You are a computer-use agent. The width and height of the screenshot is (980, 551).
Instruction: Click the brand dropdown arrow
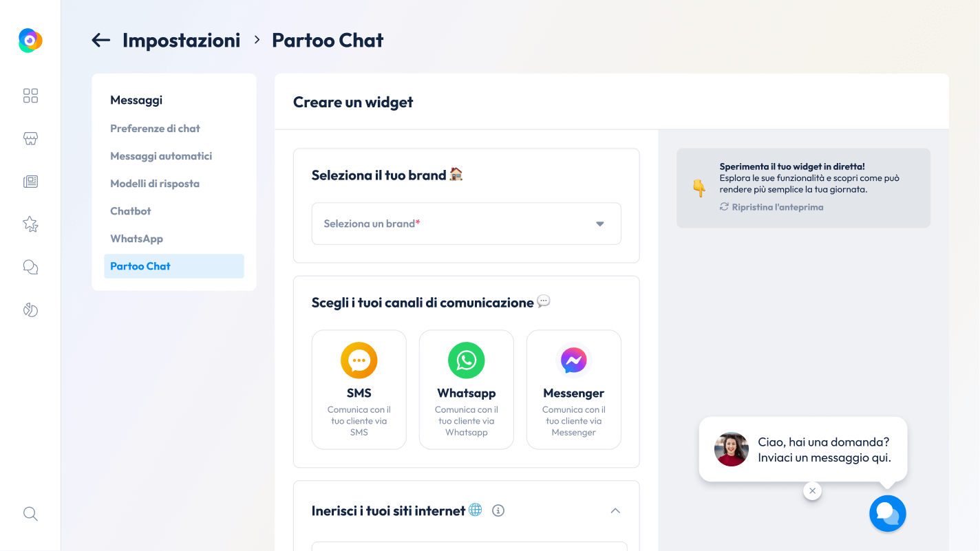[x=600, y=224]
